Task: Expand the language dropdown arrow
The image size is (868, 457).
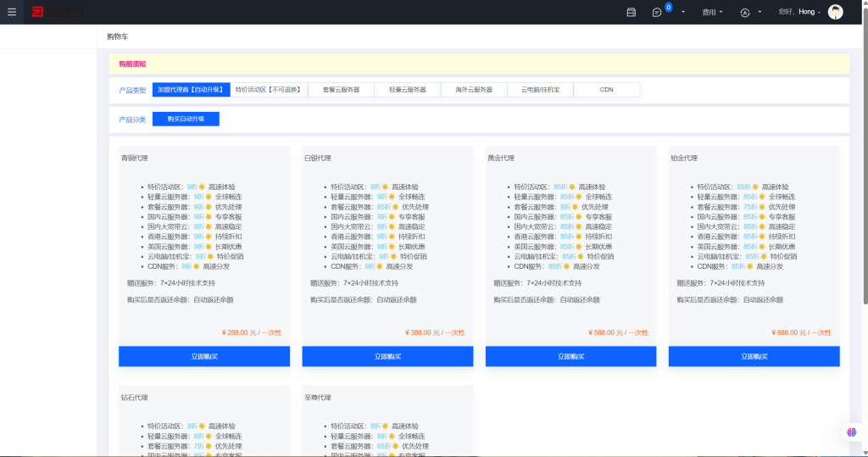Action: pyautogui.click(x=759, y=12)
